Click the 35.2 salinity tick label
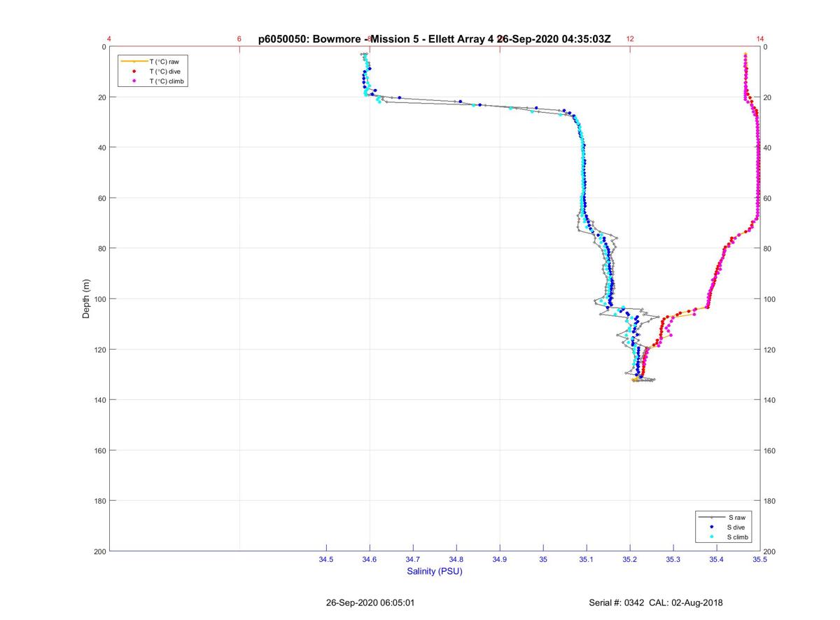 (630, 560)
